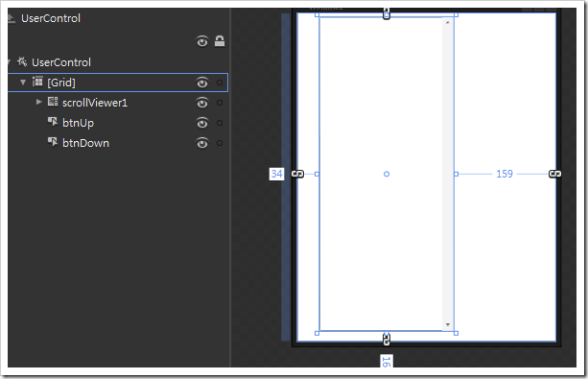Lock the scrollViewer1 element
This screenshot has width=588, height=379.
pos(220,103)
